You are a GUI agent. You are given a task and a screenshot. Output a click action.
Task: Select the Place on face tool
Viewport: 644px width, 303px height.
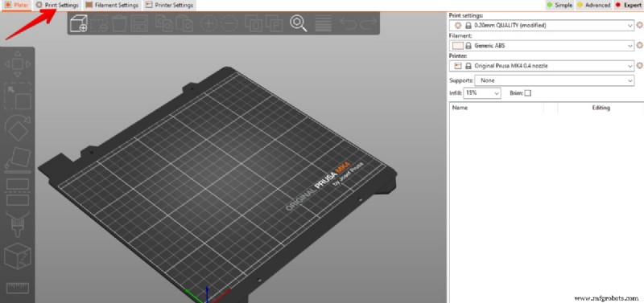17,160
